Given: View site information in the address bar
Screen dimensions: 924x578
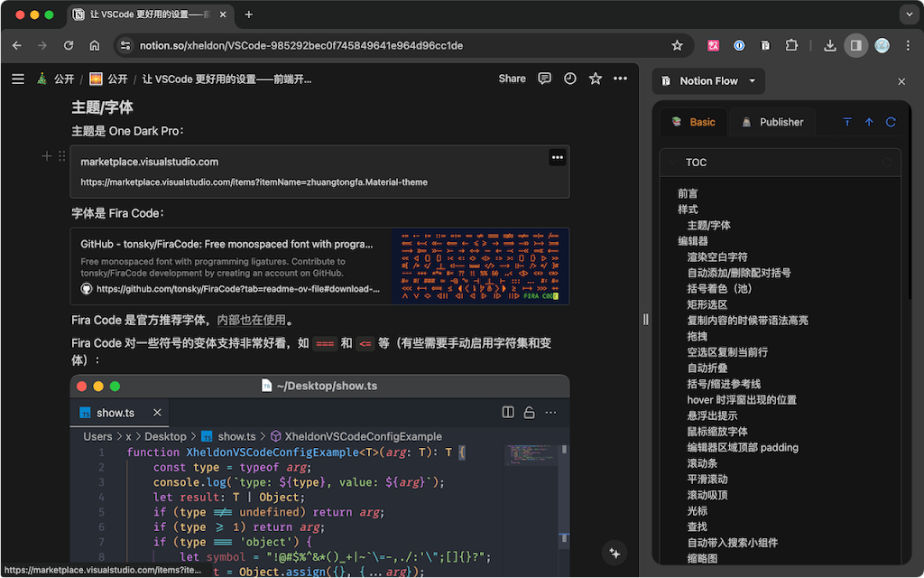Looking at the screenshot, I should point(125,45).
